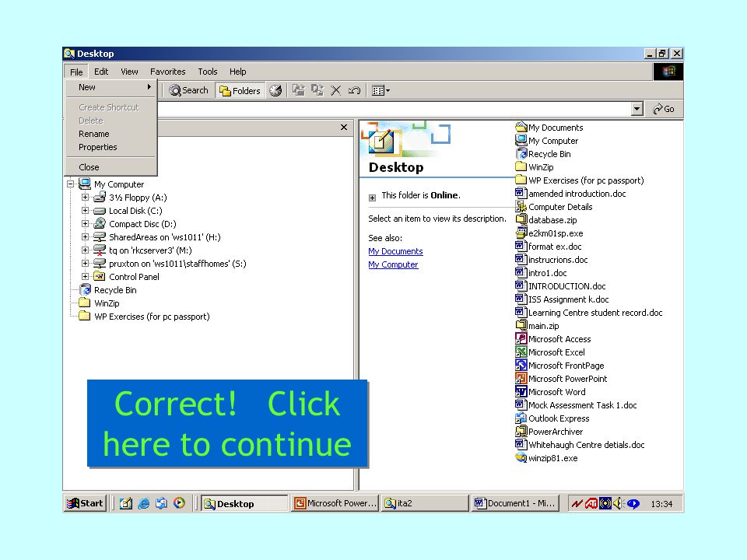Collapse the My Computer tree node
This screenshot has width=747, height=560.
coord(71,184)
